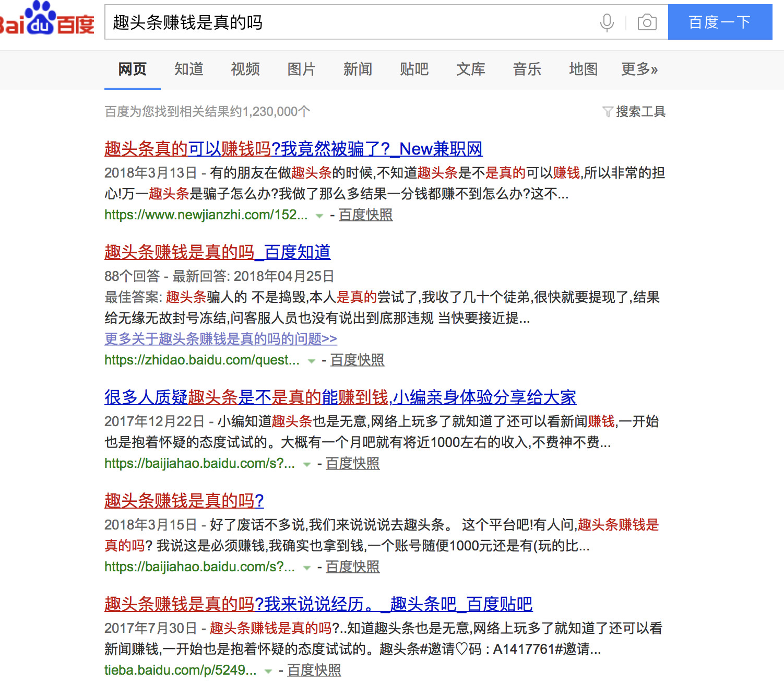This screenshot has width=784, height=682.
Task: Click baijiahao URL under 很多人质疑 result
Action: point(199,463)
